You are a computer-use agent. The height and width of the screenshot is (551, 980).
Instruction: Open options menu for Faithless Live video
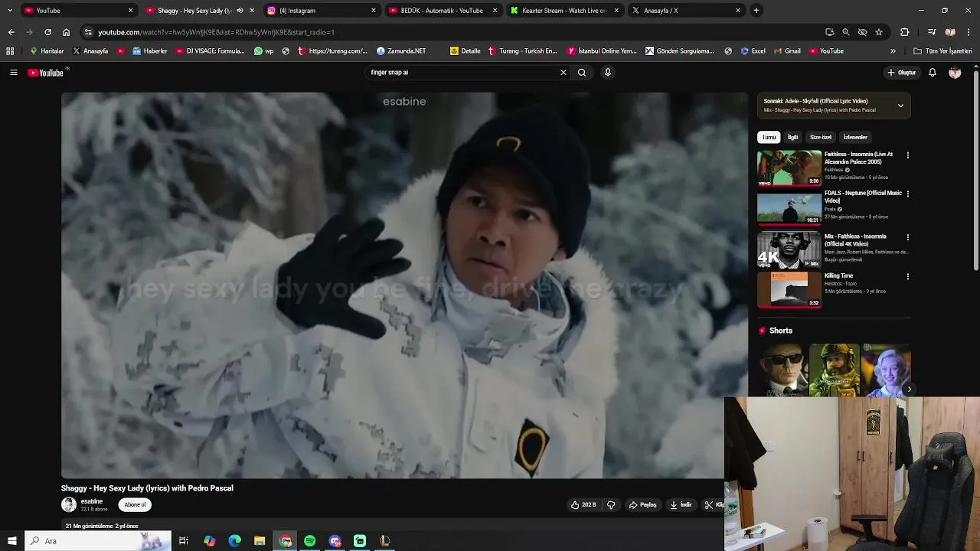(x=908, y=155)
